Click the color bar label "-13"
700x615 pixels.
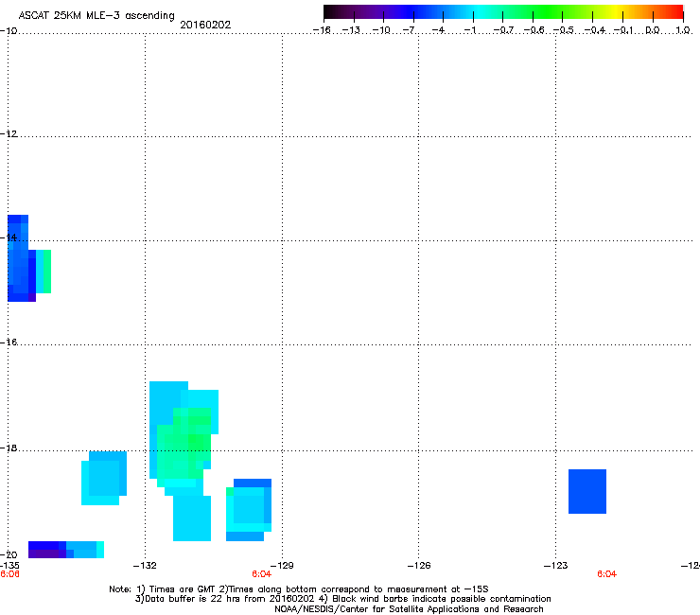[351, 30]
